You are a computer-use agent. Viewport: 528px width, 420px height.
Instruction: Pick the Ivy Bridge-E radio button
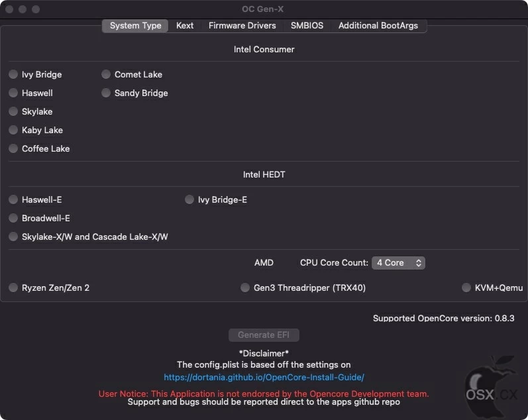pos(189,199)
